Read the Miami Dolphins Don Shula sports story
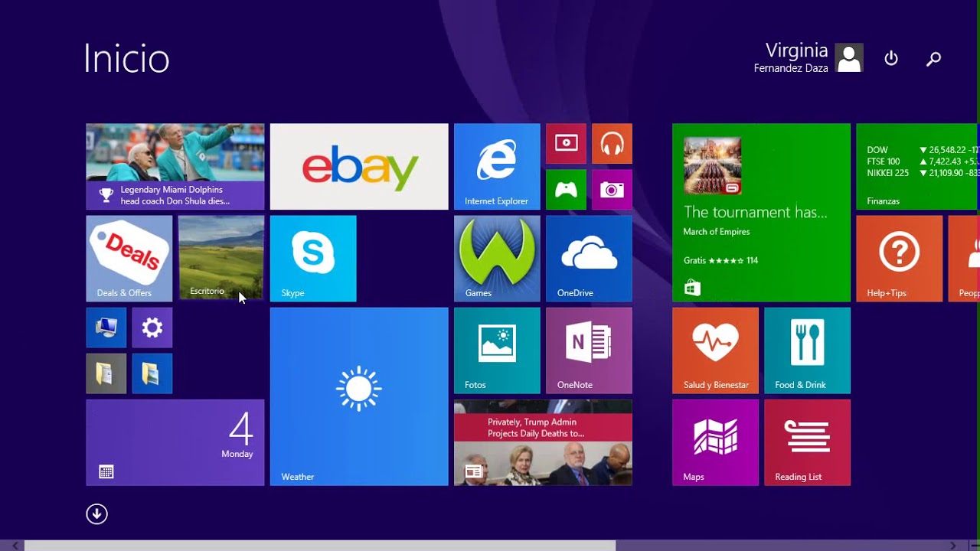This screenshot has width=980, height=551. point(175,167)
